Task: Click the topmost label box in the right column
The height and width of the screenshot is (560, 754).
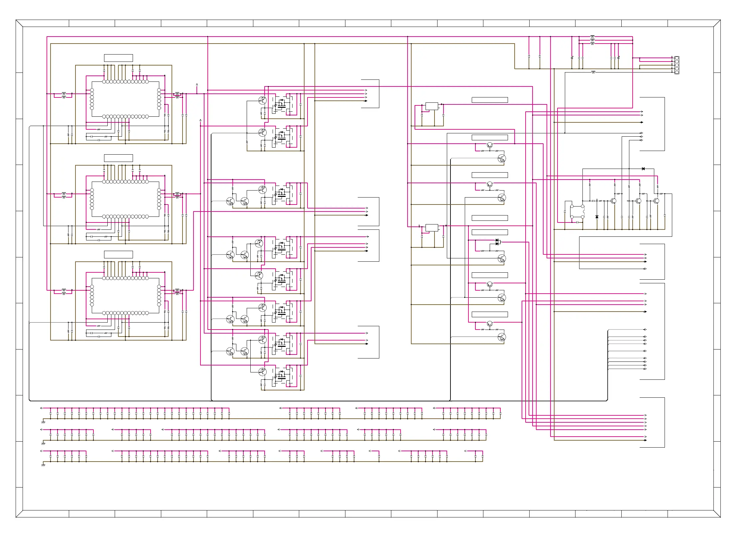Action: [x=489, y=100]
